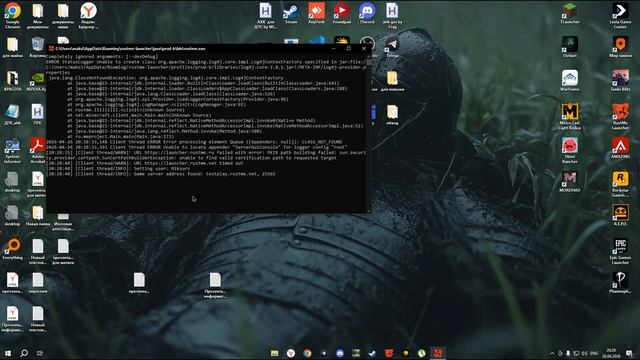Open the Adobe Acrobat desktop shortcut

click(38, 150)
